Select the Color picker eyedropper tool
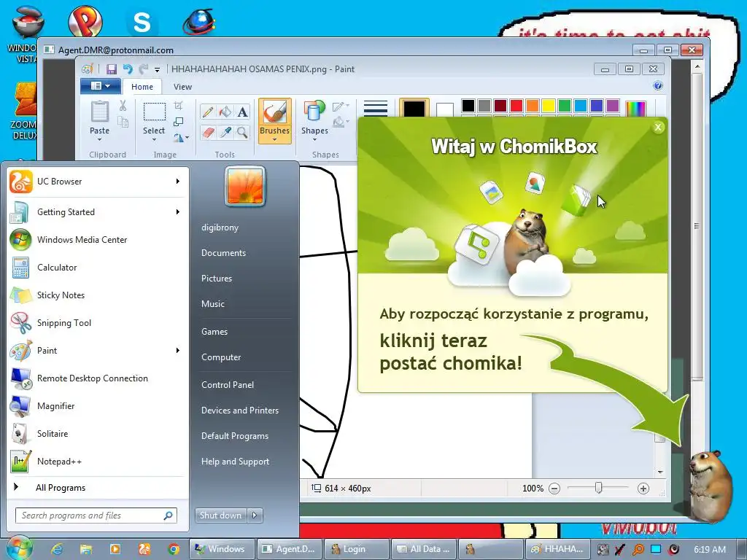Screen dimensions: 747x560 (225, 132)
